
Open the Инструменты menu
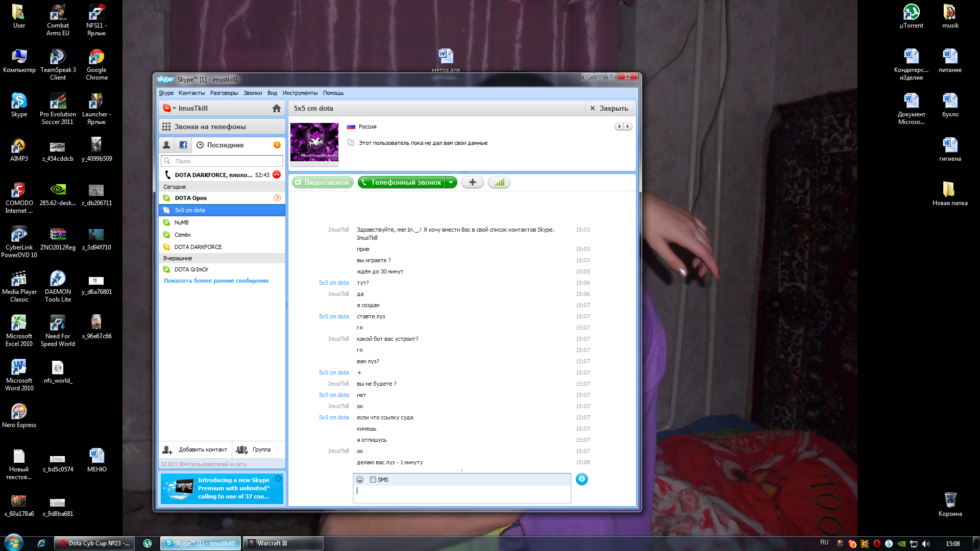click(300, 93)
